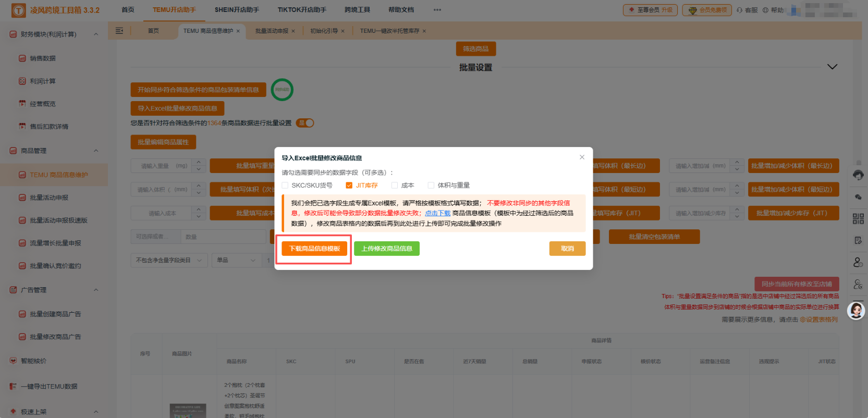Collapse the 财务模块(利润计算) sidebar group
Viewport: 868px width, 418px height.
point(96,34)
